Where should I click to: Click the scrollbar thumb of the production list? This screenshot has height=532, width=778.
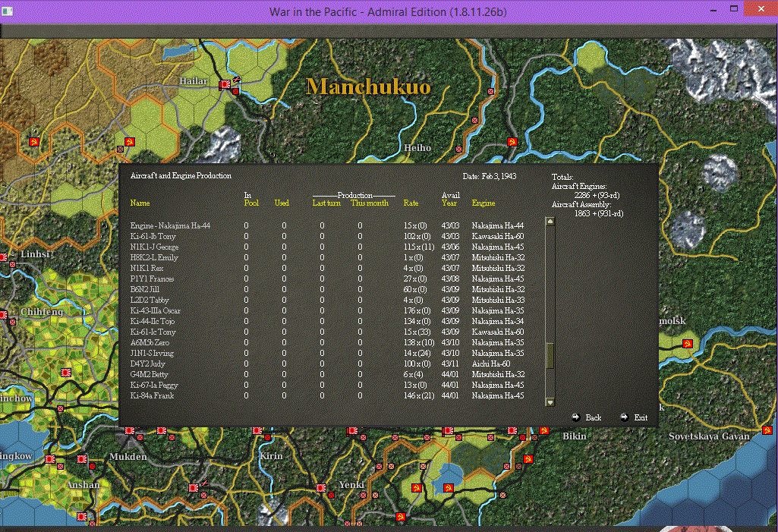pyautogui.click(x=550, y=356)
